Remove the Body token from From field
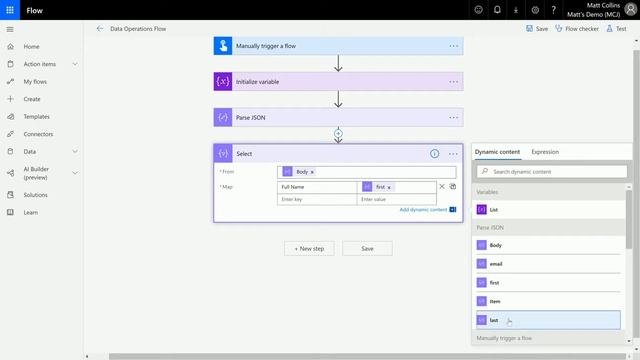Image resolution: width=640 pixels, height=360 pixels. 312,172
